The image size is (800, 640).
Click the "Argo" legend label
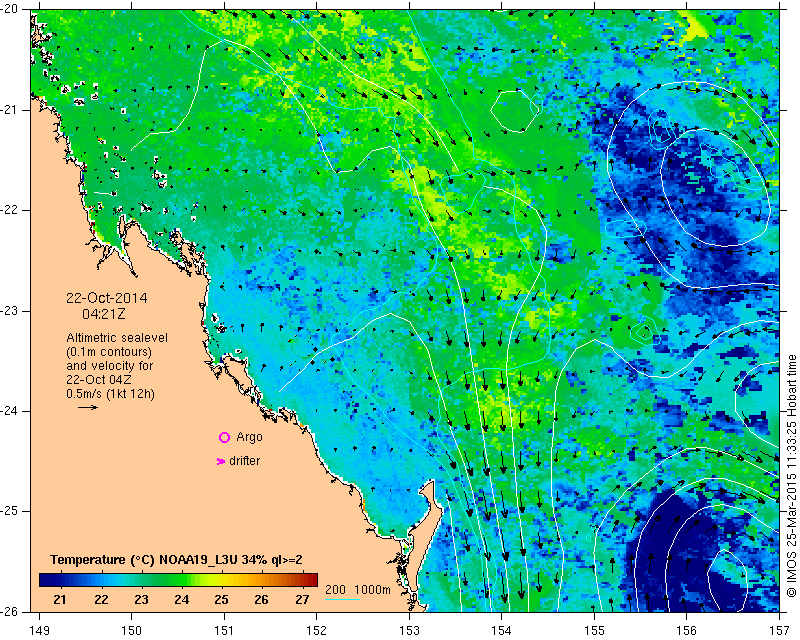249,437
